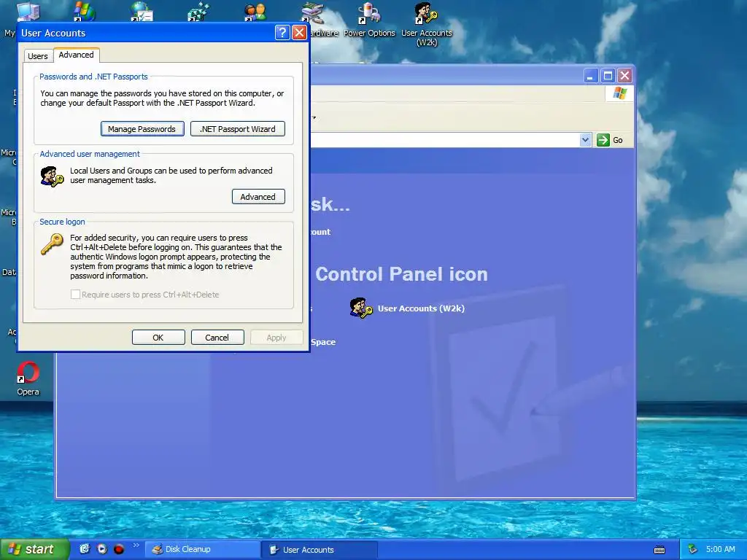Click the green Go arrow button
This screenshot has height=560, width=747.
tap(603, 140)
